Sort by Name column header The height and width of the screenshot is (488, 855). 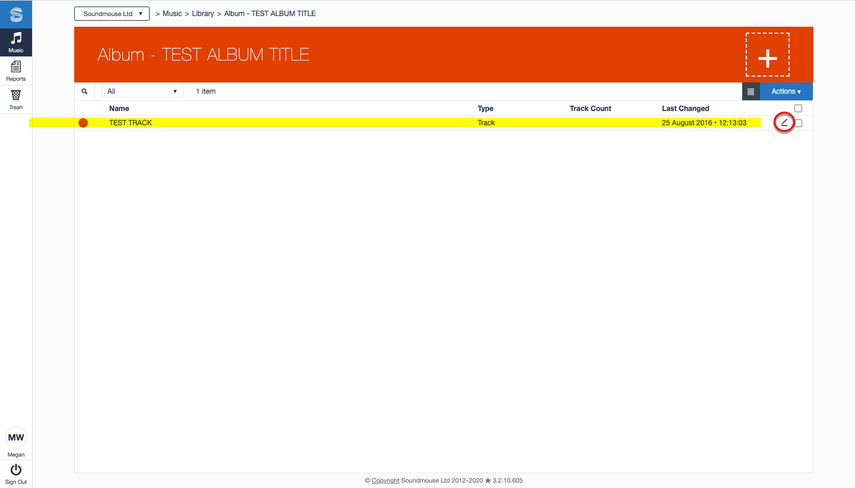pos(119,109)
